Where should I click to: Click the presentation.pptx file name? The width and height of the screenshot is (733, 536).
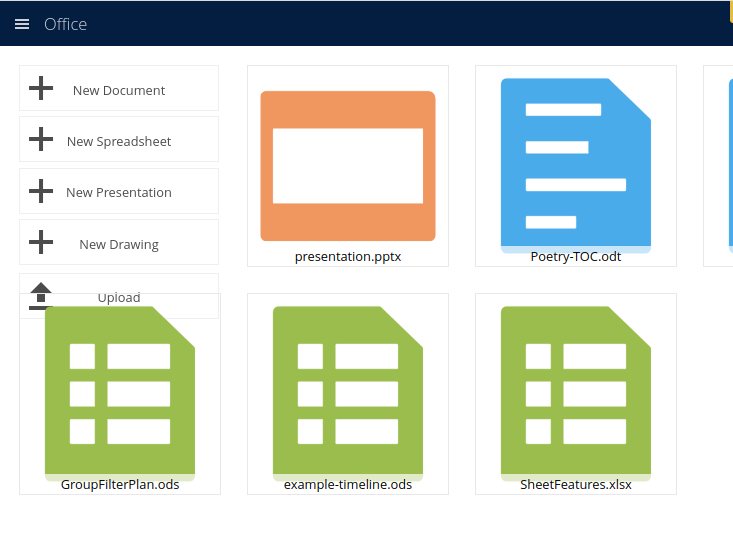point(348,257)
